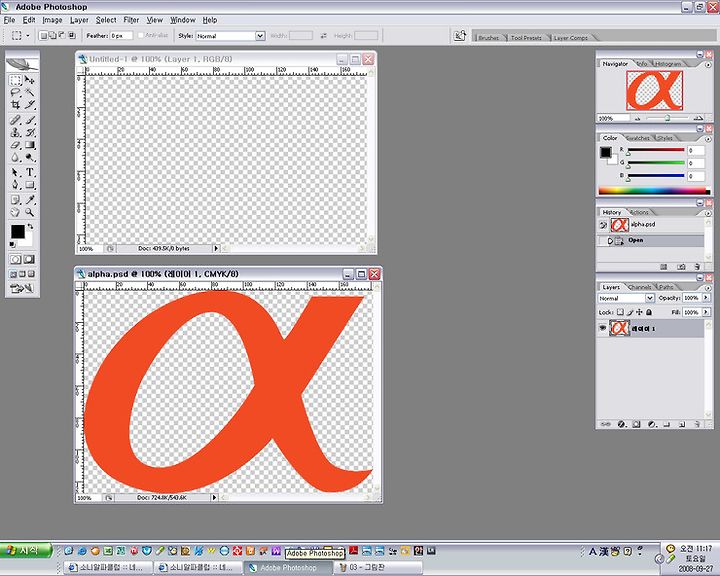Open the layer blending mode dropdown
The image size is (720, 576).
[x=649, y=298]
